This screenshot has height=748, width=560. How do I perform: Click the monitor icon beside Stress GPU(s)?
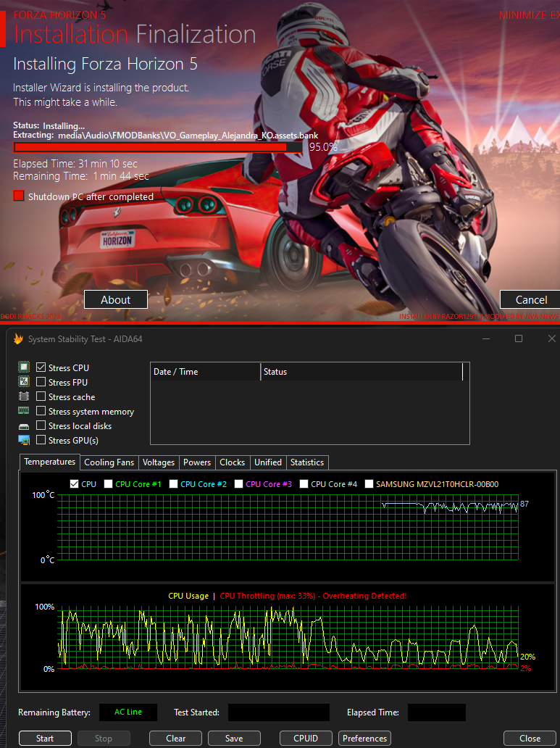click(24, 440)
